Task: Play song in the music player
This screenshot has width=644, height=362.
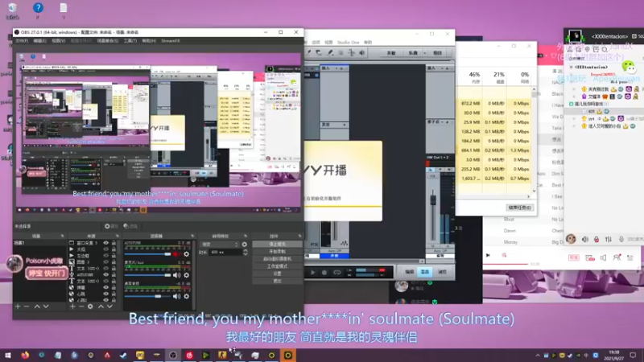Action: 488,255
